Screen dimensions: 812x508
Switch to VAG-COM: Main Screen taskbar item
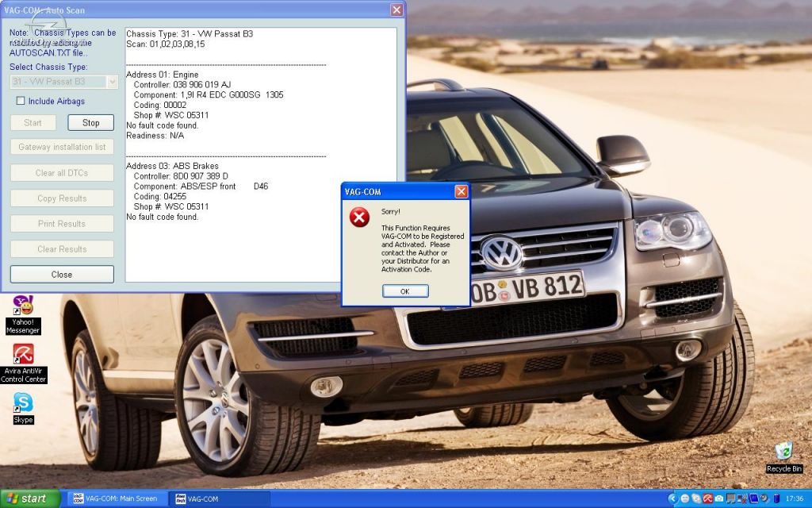tap(116, 498)
